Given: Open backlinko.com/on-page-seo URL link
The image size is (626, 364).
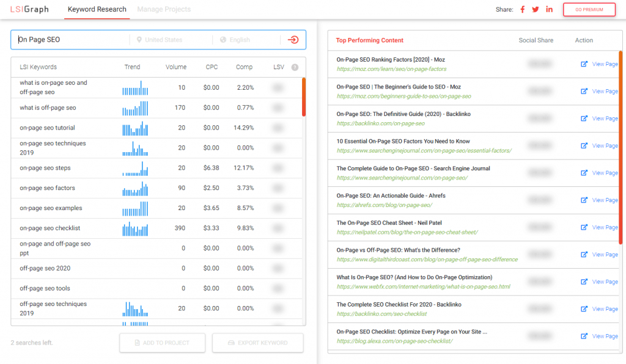Looking at the screenshot, I should [x=380, y=123].
